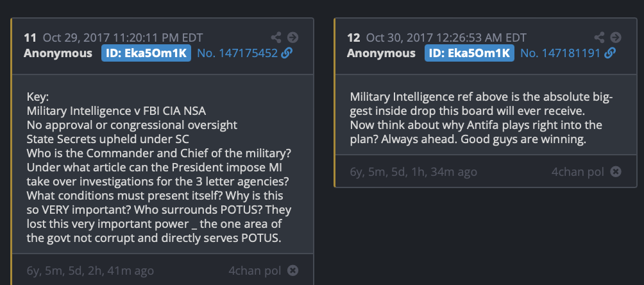Viewport: 644px width, 285px height.
Task: Click the arrow icon on post 11
Action: click(x=292, y=37)
